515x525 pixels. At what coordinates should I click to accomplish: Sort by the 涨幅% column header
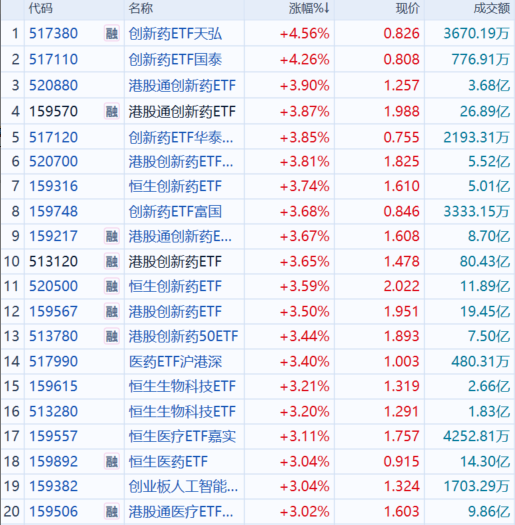pyautogui.click(x=309, y=8)
